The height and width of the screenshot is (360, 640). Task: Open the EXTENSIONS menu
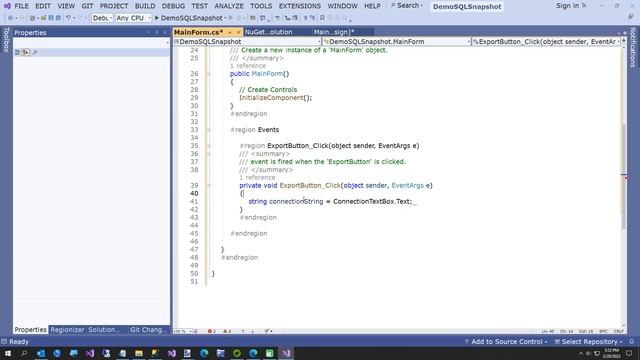click(x=300, y=6)
